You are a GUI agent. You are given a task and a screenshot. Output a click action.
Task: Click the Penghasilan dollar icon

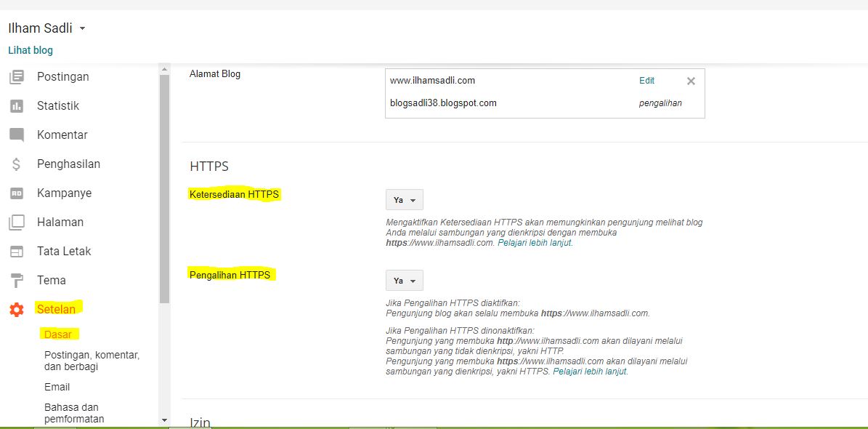click(16, 164)
